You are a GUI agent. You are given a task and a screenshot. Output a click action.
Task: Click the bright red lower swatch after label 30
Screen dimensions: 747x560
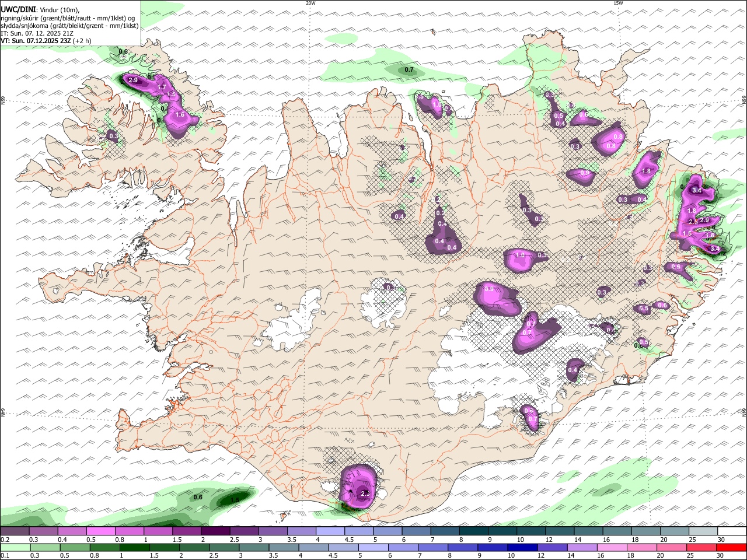click(731, 548)
